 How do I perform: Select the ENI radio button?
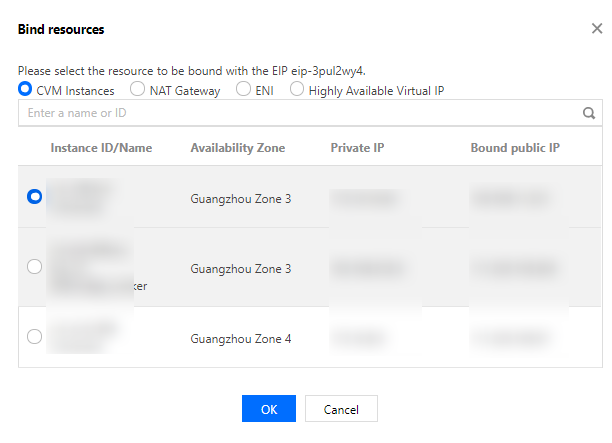[244, 90]
